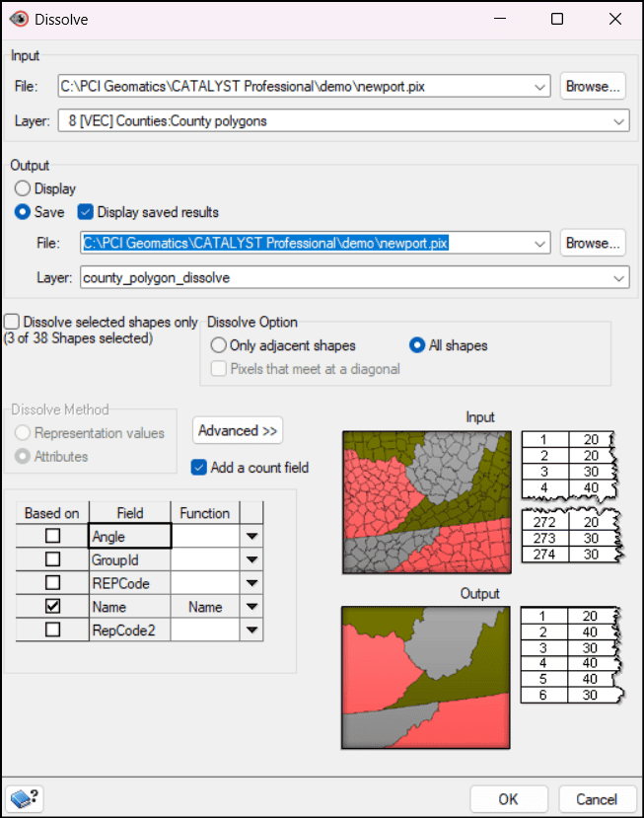Click the Function column header
The width and height of the screenshot is (644, 818).
pyautogui.click(x=205, y=513)
